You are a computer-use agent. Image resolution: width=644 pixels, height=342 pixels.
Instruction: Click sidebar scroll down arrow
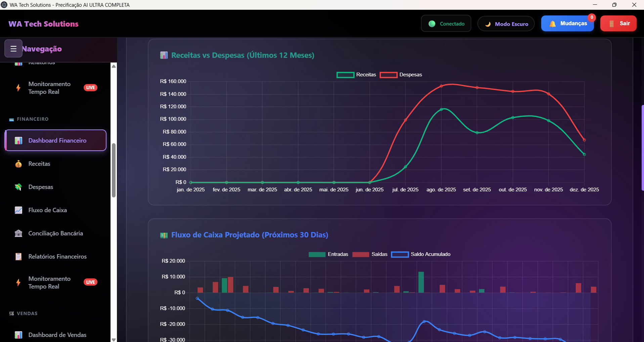click(114, 339)
